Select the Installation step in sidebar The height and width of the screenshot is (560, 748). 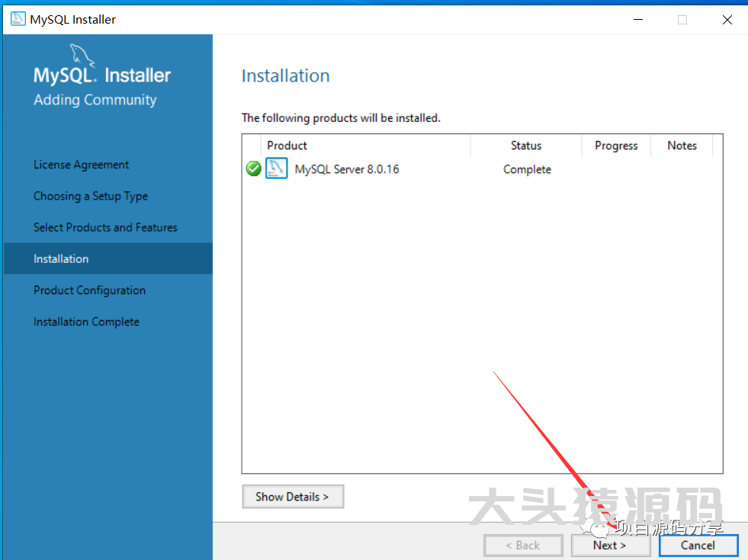click(108, 259)
